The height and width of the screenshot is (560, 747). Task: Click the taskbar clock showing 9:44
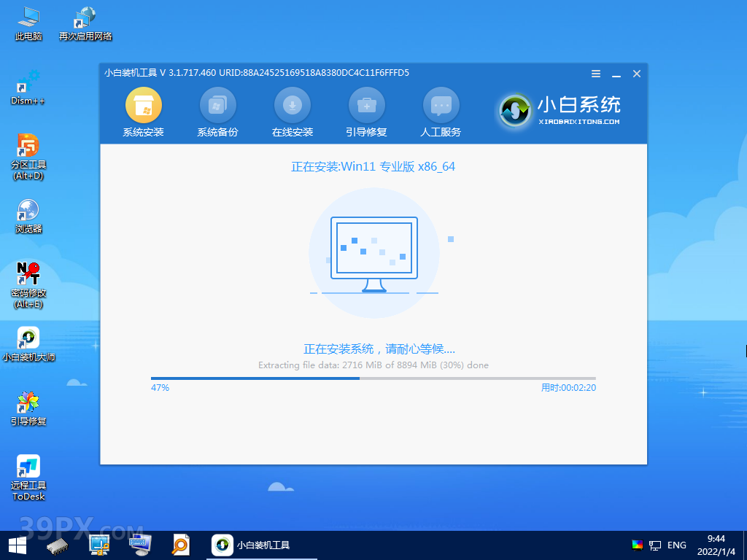point(716,545)
